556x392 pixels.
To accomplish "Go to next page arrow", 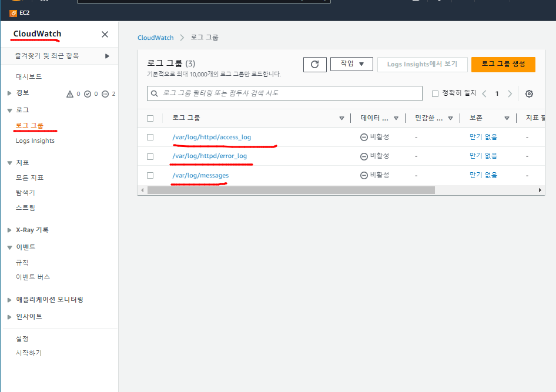I will (x=510, y=93).
